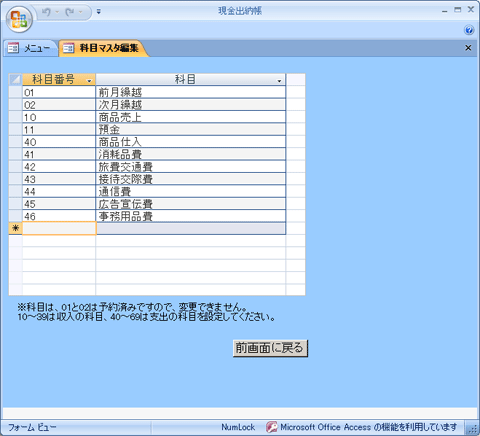480x436 pixels.
Task: Close the 現金出納帳 window
Action: pos(471,10)
